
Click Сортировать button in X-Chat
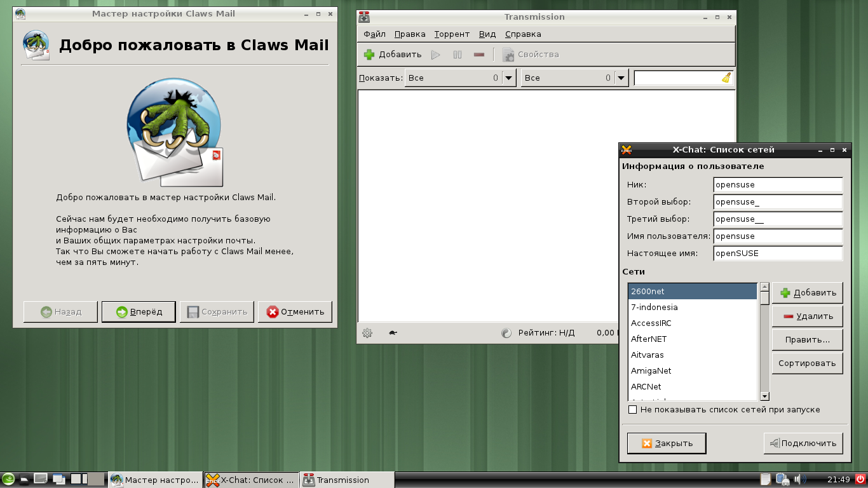[808, 363]
